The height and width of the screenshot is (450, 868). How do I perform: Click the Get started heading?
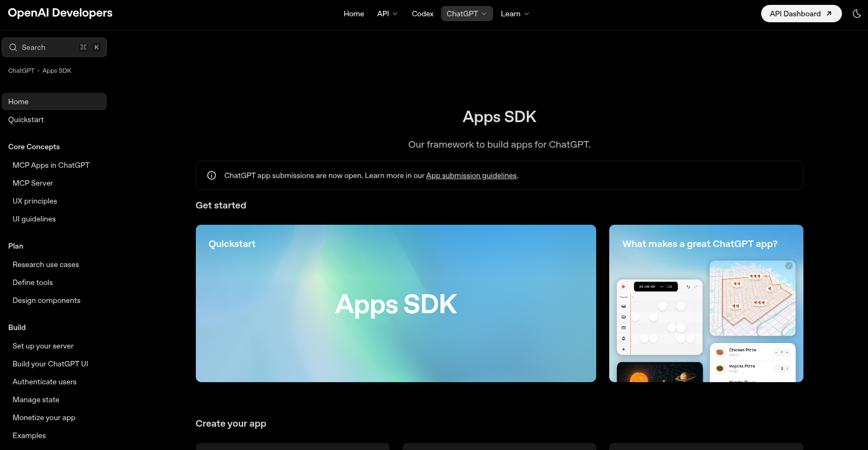click(221, 205)
